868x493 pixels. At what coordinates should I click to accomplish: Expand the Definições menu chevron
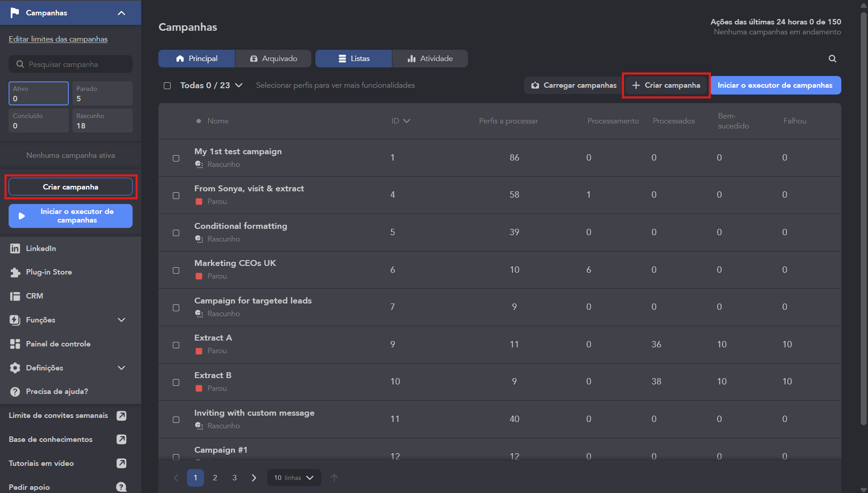[121, 368]
